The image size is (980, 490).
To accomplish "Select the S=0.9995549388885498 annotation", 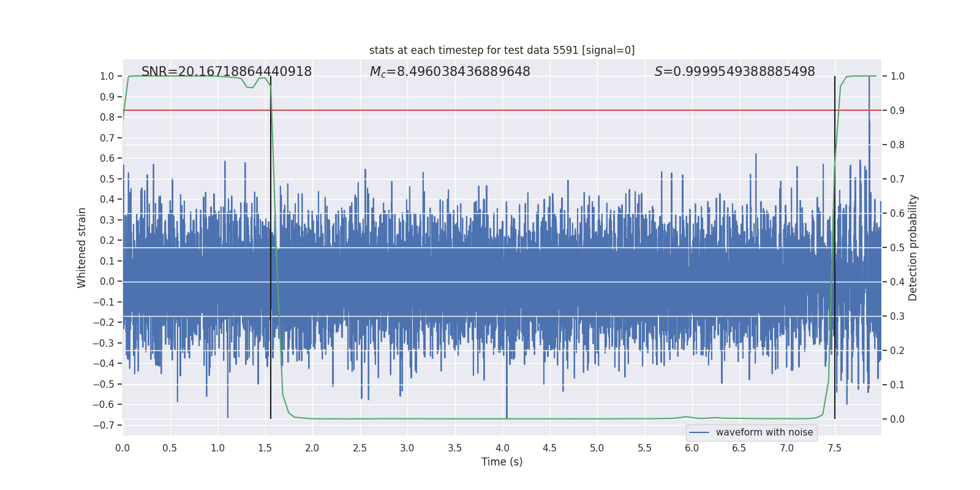I will click(735, 72).
